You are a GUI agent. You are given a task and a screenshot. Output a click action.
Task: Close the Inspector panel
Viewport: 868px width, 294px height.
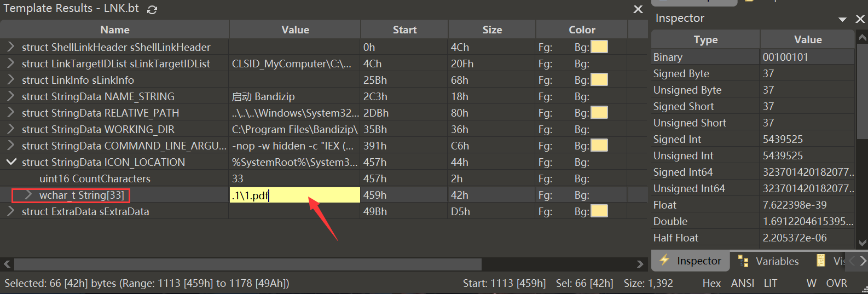click(x=860, y=19)
